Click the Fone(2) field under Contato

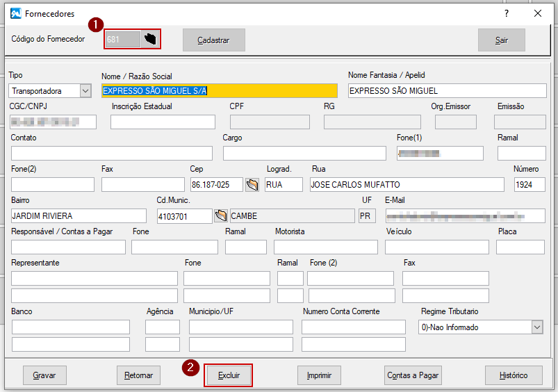click(53, 184)
